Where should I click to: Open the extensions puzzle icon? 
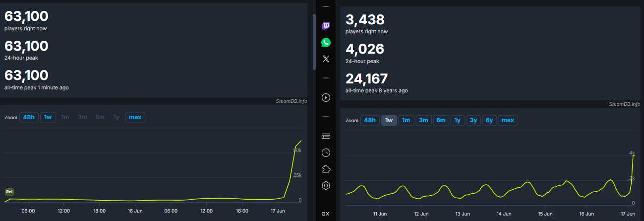pos(326,169)
